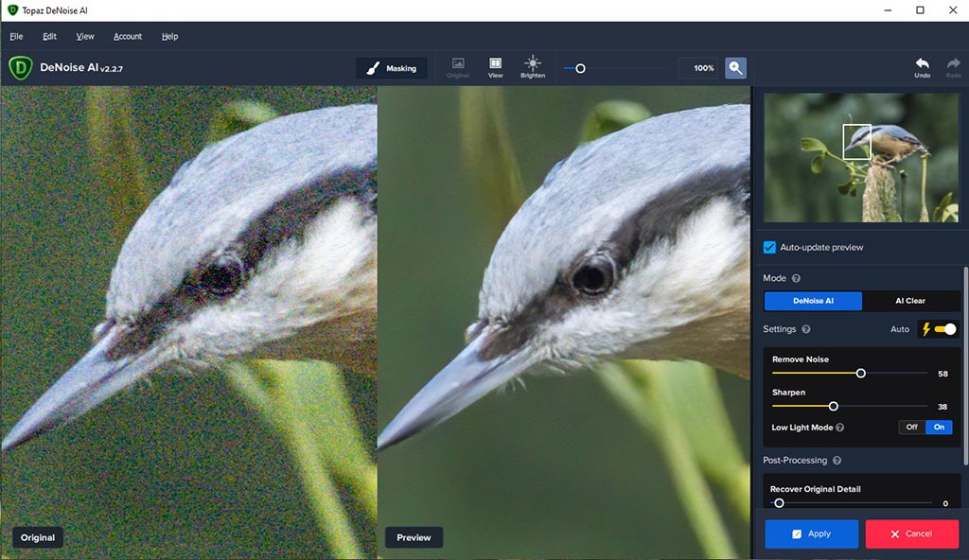Open the Edit menu
This screenshot has height=560, width=969.
coord(49,37)
